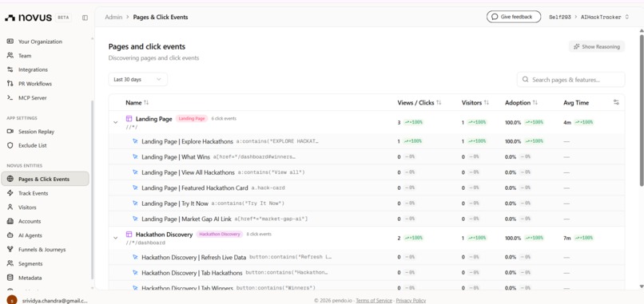Image resolution: width=644 pixels, height=304 pixels.
Task: Click Admin breadcrumb link
Action: pos(113,18)
